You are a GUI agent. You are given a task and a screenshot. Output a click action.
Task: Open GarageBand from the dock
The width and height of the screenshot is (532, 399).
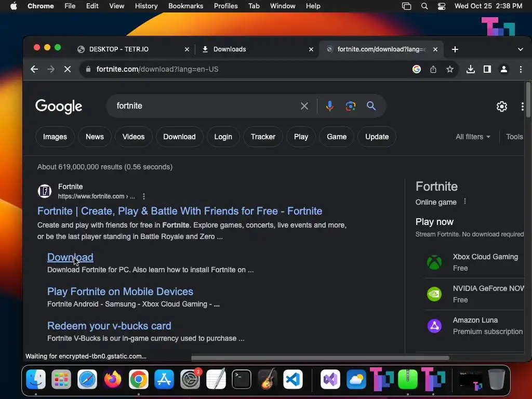[x=268, y=379]
